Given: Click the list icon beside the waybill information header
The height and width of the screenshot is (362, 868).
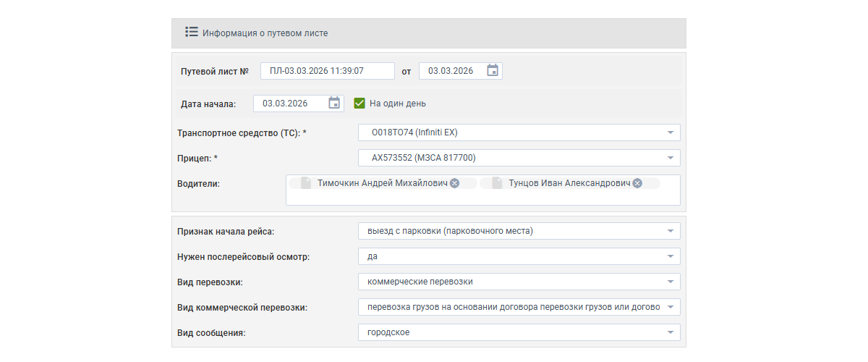Looking at the screenshot, I should [192, 33].
